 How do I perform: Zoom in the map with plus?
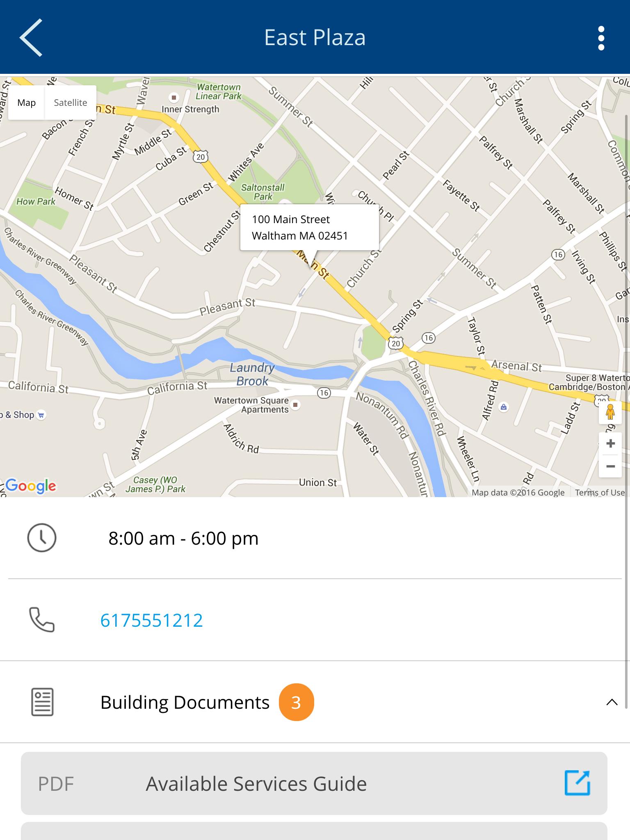(610, 443)
